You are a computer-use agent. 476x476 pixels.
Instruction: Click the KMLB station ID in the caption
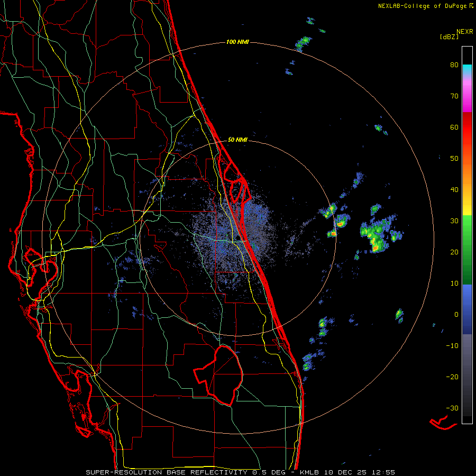click(x=310, y=472)
